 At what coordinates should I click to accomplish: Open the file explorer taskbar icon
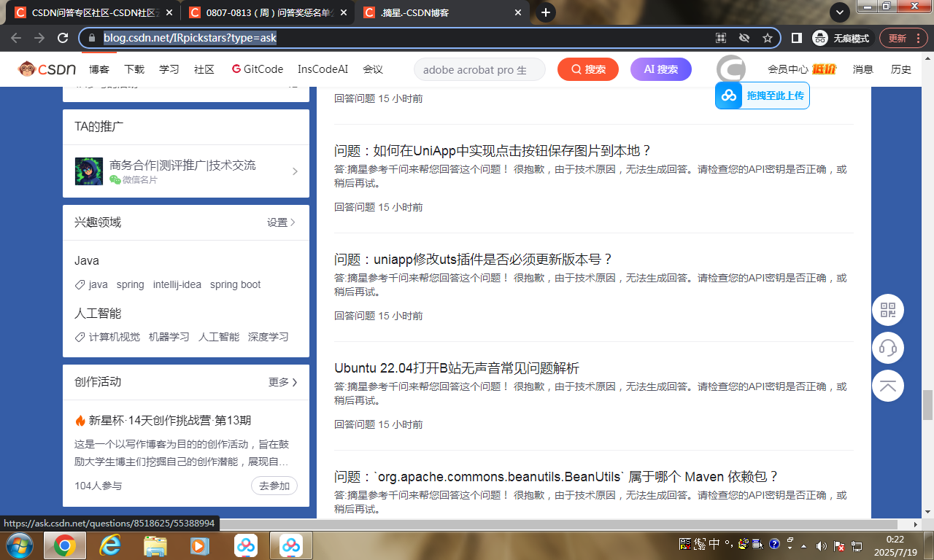point(155,545)
